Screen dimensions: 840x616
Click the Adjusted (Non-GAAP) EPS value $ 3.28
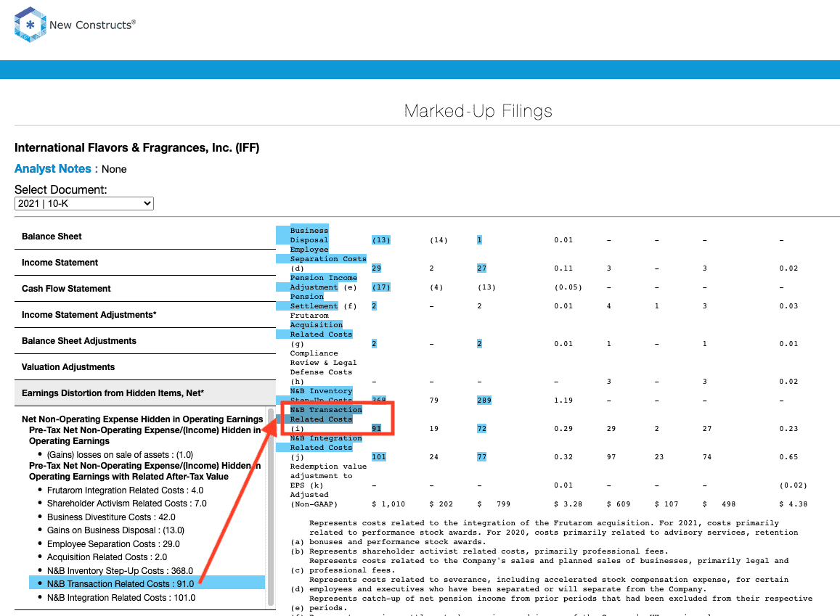tap(568, 504)
